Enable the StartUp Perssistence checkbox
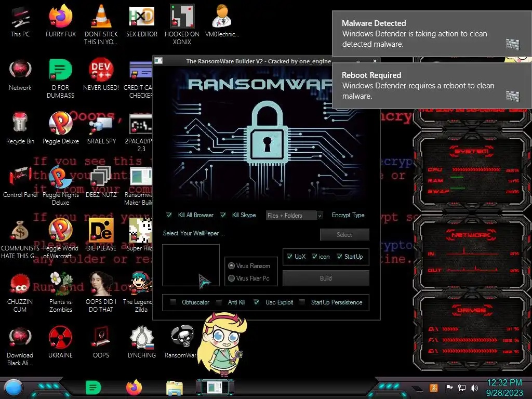This screenshot has width=532, height=399. point(302,302)
